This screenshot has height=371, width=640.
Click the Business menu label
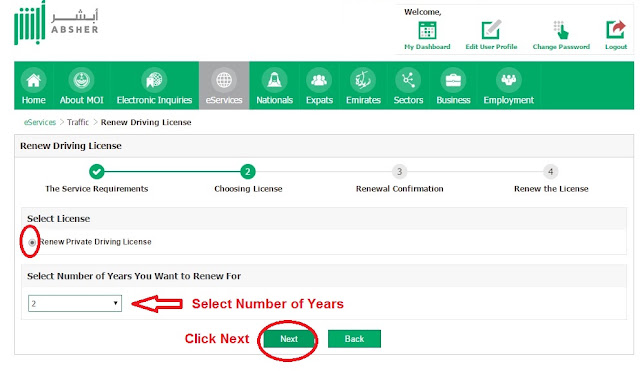(453, 100)
